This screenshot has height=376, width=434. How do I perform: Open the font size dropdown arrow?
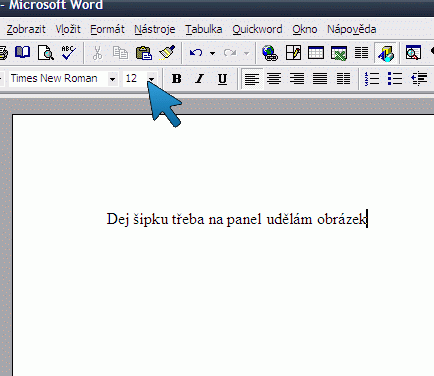(x=151, y=79)
